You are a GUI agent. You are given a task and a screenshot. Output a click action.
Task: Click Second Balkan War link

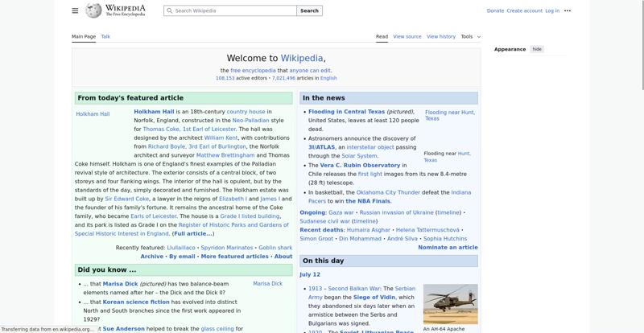(354, 289)
